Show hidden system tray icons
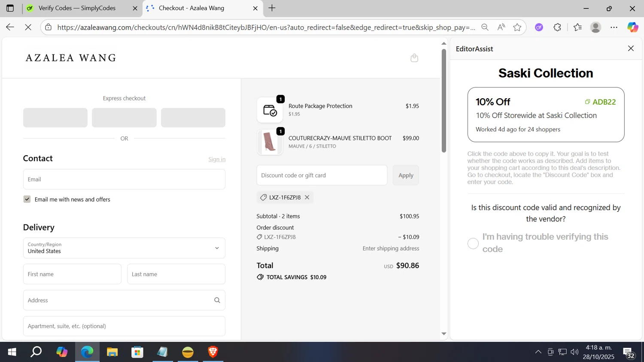The image size is (644, 362). 538,352
